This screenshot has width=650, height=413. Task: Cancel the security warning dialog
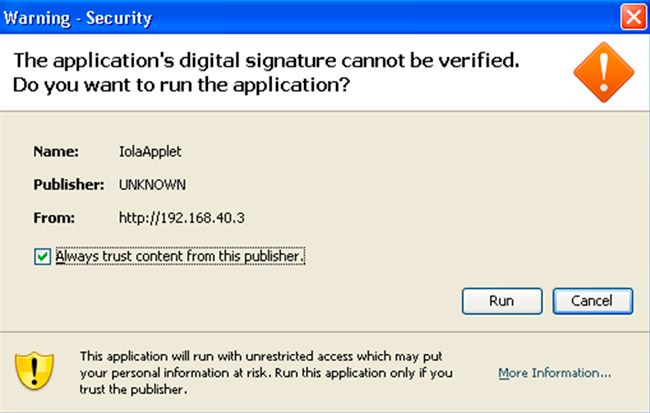(x=592, y=301)
